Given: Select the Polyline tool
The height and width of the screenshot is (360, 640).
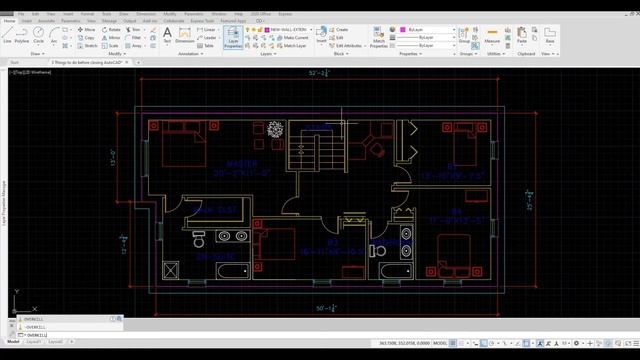Looking at the screenshot, I should tap(22, 35).
